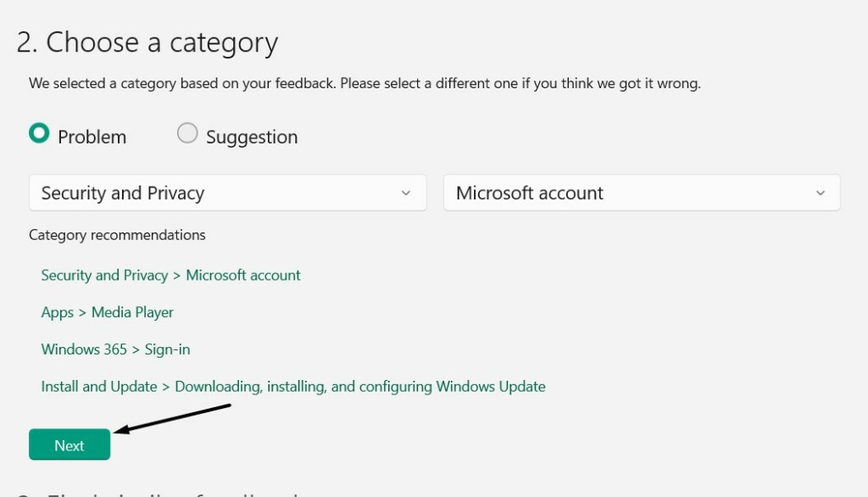Choose the Install and Update recommendation link
Screen dimensions: 868x497
pos(292,387)
